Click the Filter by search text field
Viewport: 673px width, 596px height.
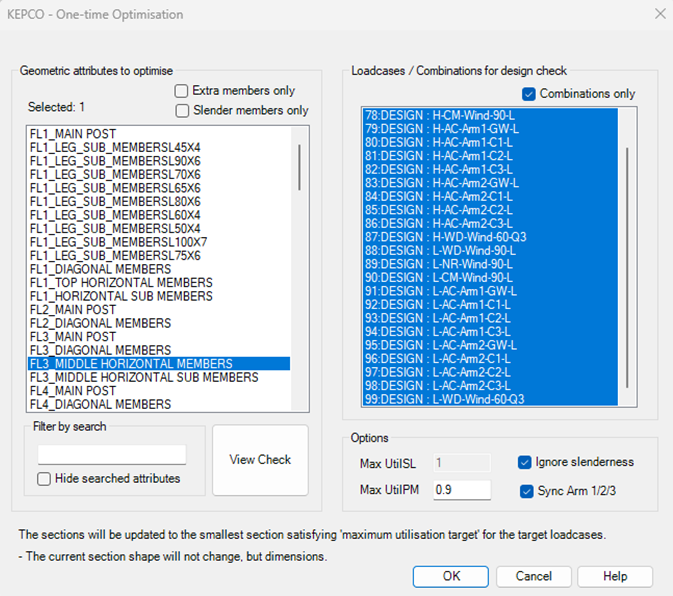[112, 455]
